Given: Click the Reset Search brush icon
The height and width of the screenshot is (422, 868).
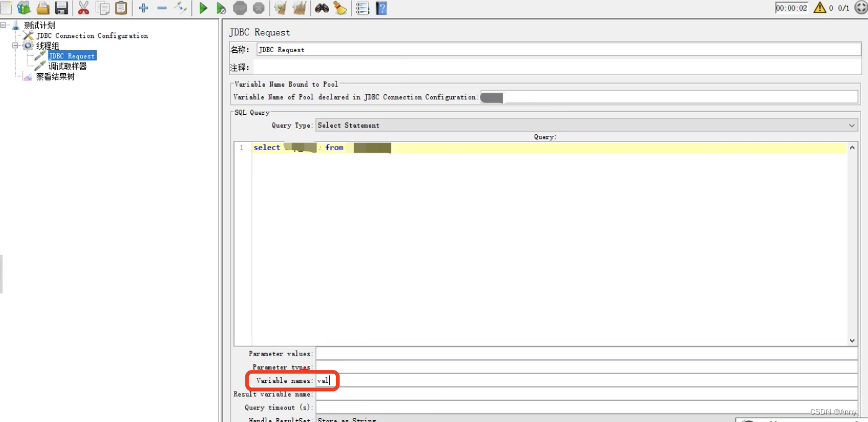Looking at the screenshot, I should coord(340,8).
